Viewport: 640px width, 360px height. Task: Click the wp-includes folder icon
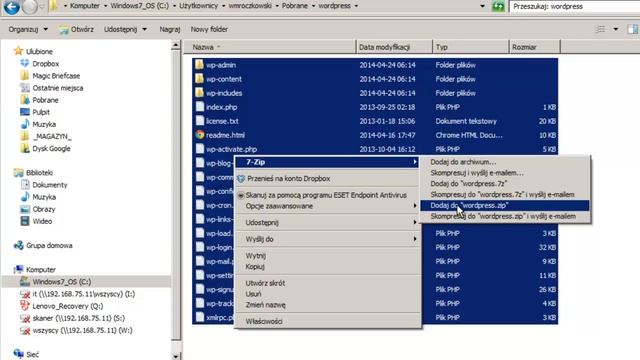[x=199, y=93]
